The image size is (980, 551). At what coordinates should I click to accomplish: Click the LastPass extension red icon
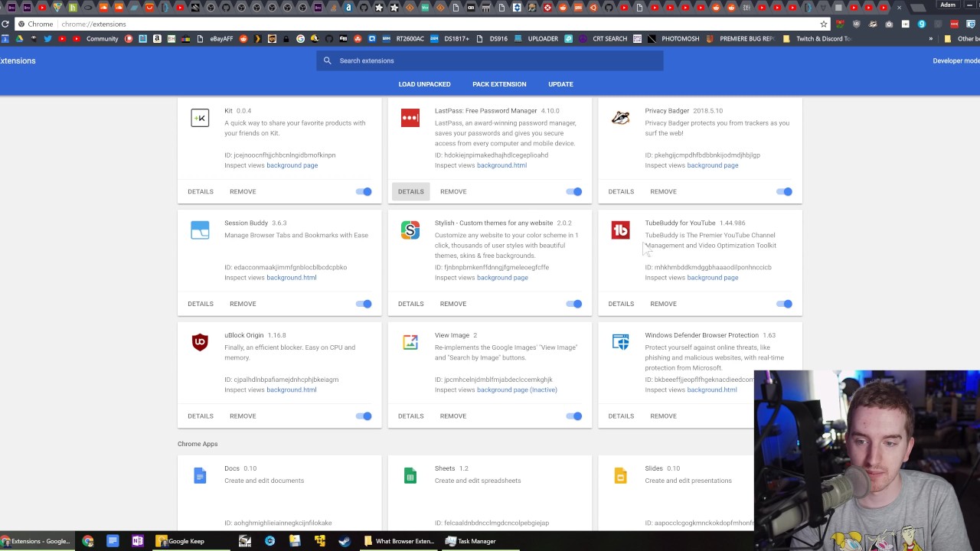tap(410, 118)
